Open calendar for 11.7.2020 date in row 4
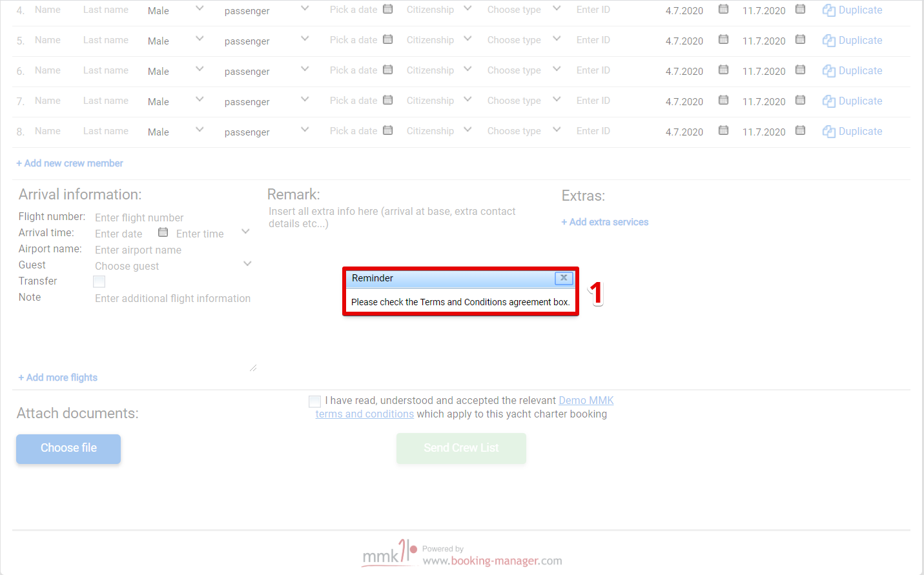Viewport: 924px width, 575px height. click(x=800, y=9)
